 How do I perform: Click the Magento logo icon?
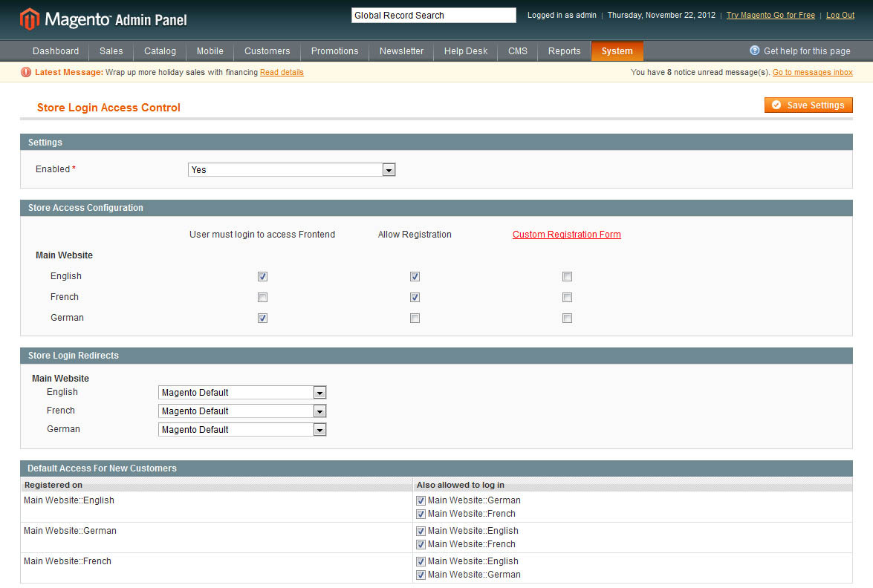30,19
